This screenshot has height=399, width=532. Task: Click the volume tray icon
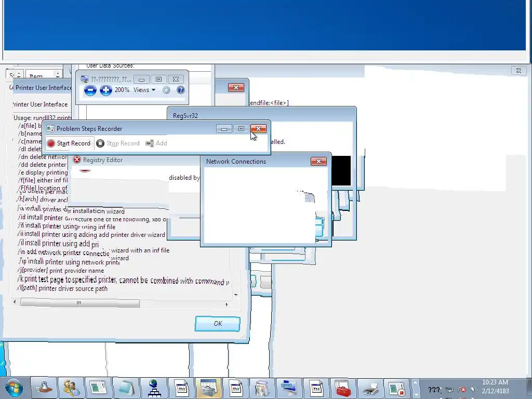pyautogui.click(x=473, y=390)
